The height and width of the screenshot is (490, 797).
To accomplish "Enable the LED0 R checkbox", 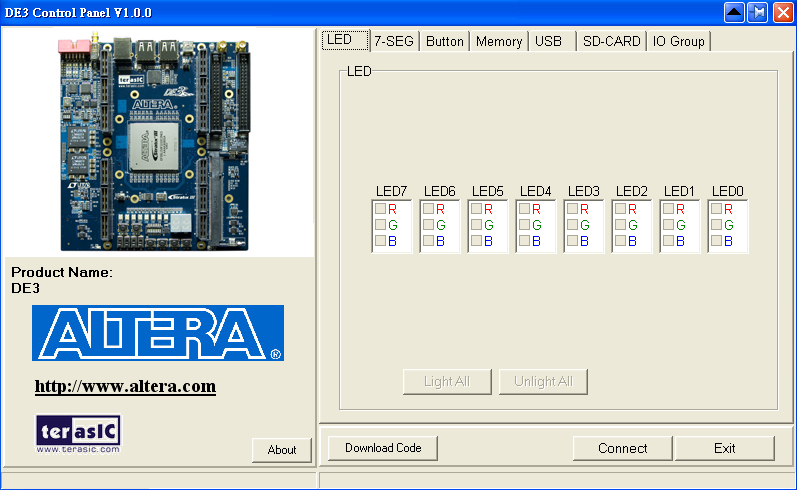I will 716,208.
